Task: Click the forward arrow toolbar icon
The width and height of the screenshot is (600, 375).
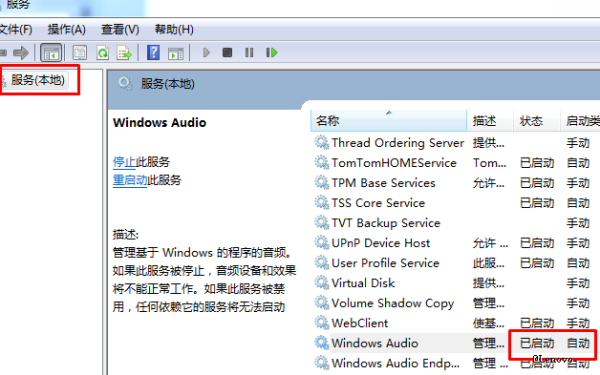Action: pyautogui.click(x=21, y=52)
